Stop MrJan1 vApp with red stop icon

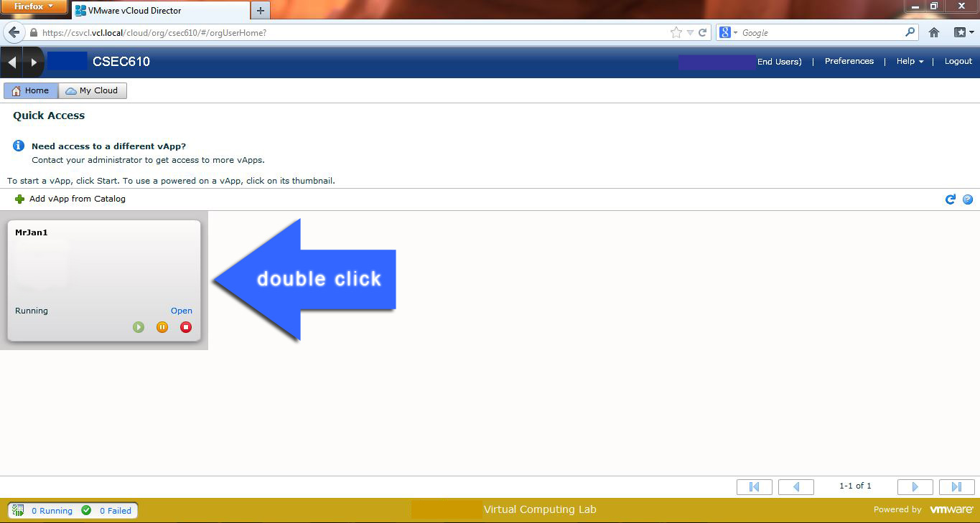tap(186, 327)
